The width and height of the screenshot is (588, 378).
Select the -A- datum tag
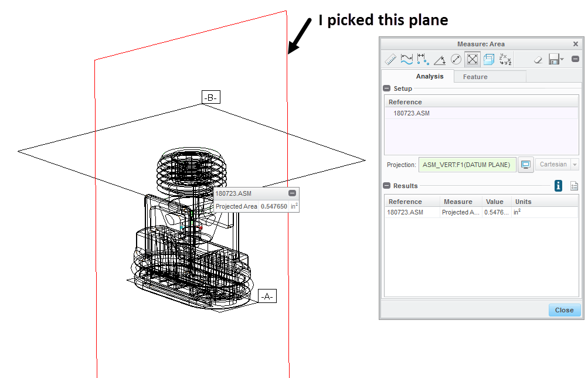pyautogui.click(x=267, y=297)
